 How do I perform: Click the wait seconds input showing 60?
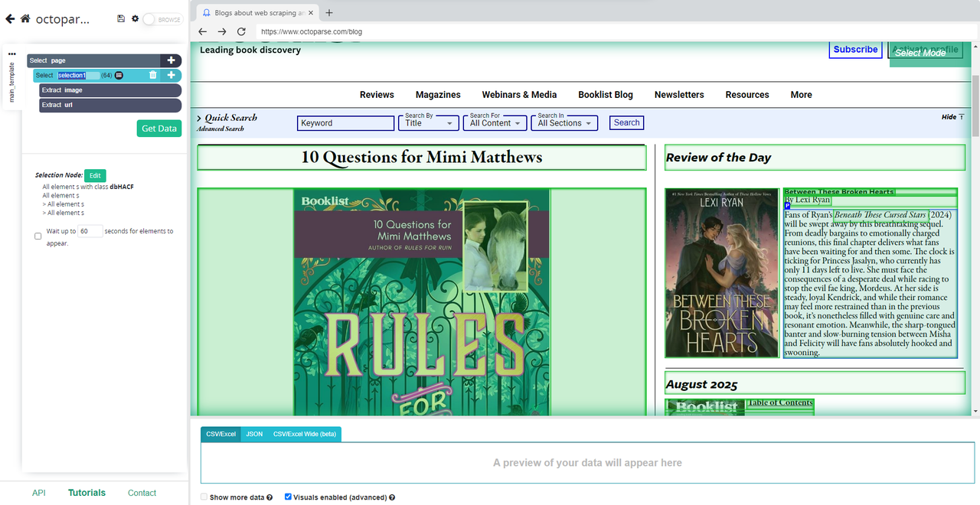coord(90,231)
